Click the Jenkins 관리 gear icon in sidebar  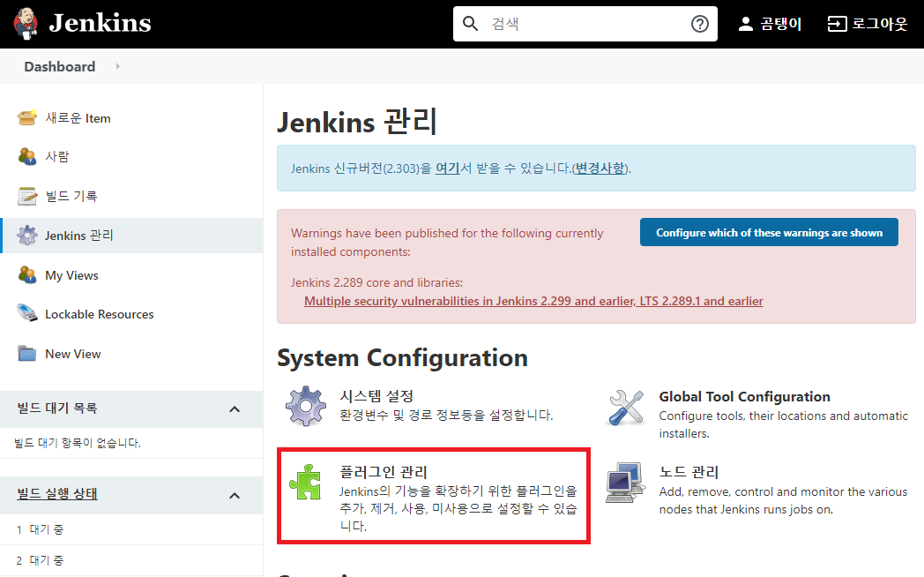pyautogui.click(x=27, y=236)
